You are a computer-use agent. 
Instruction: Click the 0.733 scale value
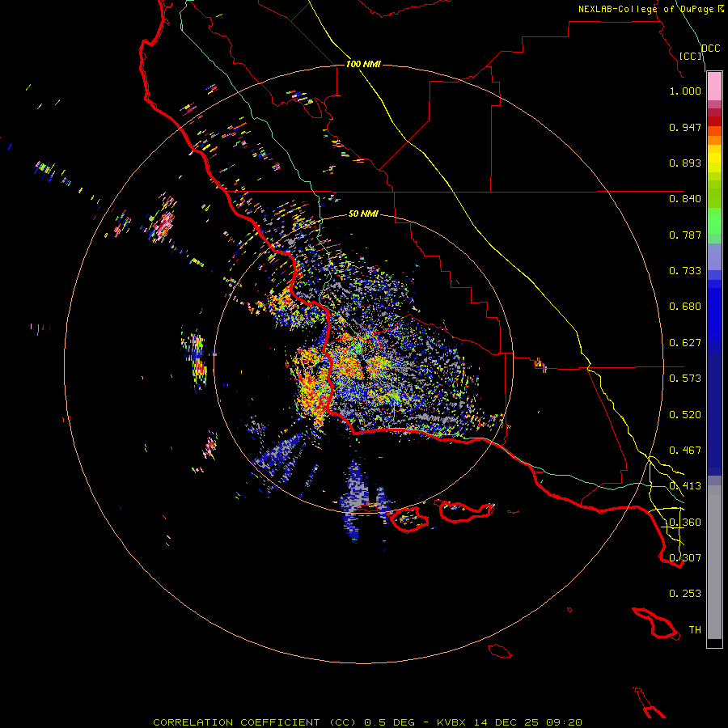coord(685,271)
